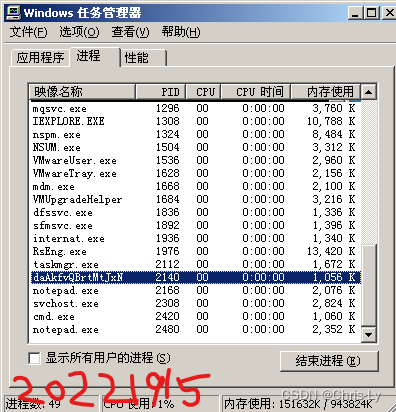The image size is (396, 412).
Task: Sort by the CPU 时间 column header
Action: coord(256,92)
